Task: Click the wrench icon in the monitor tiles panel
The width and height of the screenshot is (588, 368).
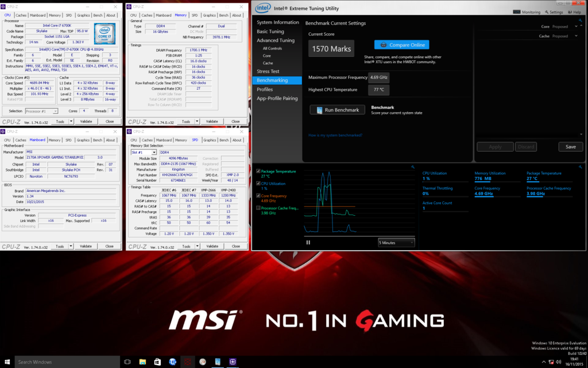Action: pos(580,167)
